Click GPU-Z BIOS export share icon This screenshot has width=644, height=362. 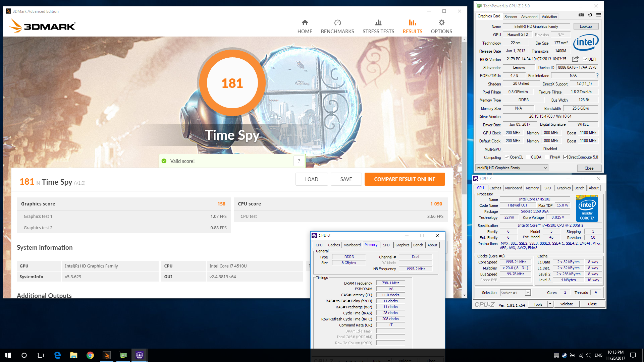pyautogui.click(x=575, y=59)
